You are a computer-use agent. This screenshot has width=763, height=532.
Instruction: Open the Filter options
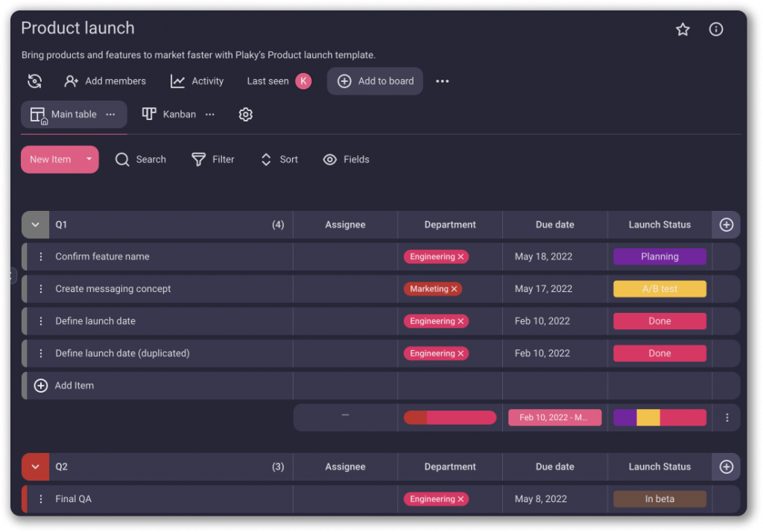[213, 159]
